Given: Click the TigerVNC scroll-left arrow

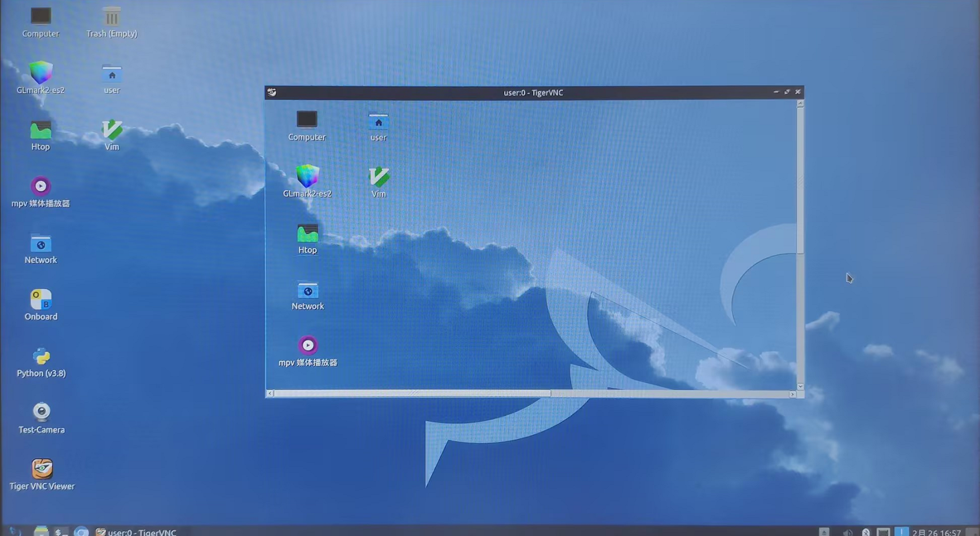Looking at the screenshot, I should [x=270, y=393].
